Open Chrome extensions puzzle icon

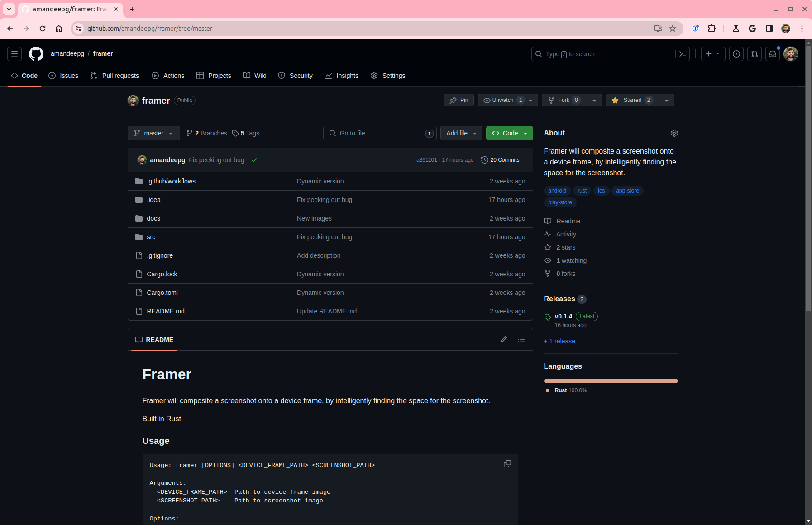pos(712,29)
